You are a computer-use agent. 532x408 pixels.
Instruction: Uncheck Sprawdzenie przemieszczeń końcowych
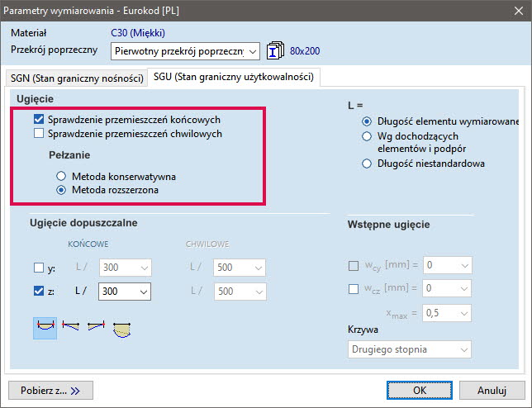(39, 119)
